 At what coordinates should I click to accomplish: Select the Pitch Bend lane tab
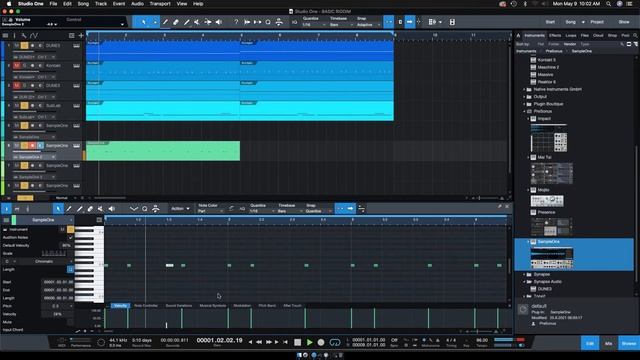(267, 305)
